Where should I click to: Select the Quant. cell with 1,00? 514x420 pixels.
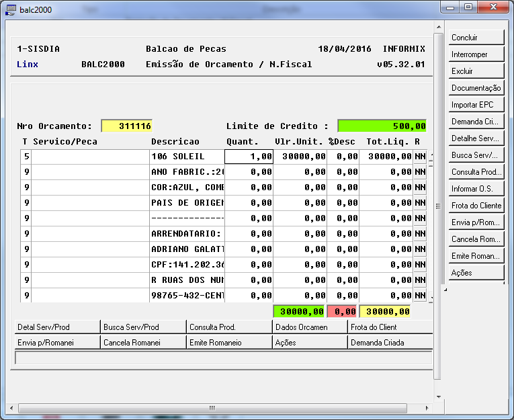[249, 157]
